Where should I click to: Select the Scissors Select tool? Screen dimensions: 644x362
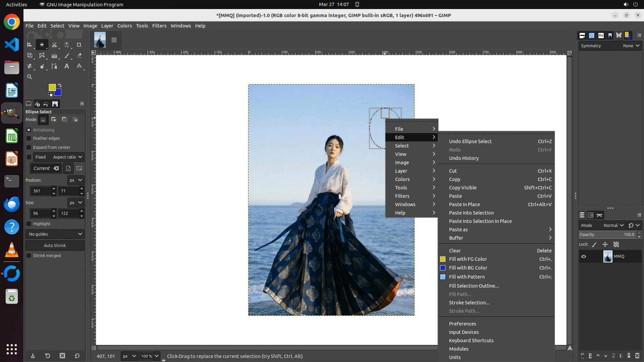click(54, 45)
